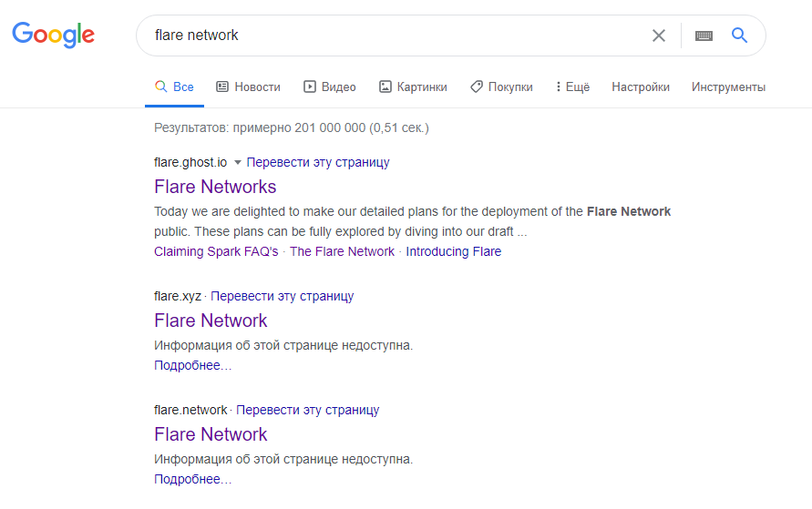Open the Flare Network result from flare.network

point(211,433)
